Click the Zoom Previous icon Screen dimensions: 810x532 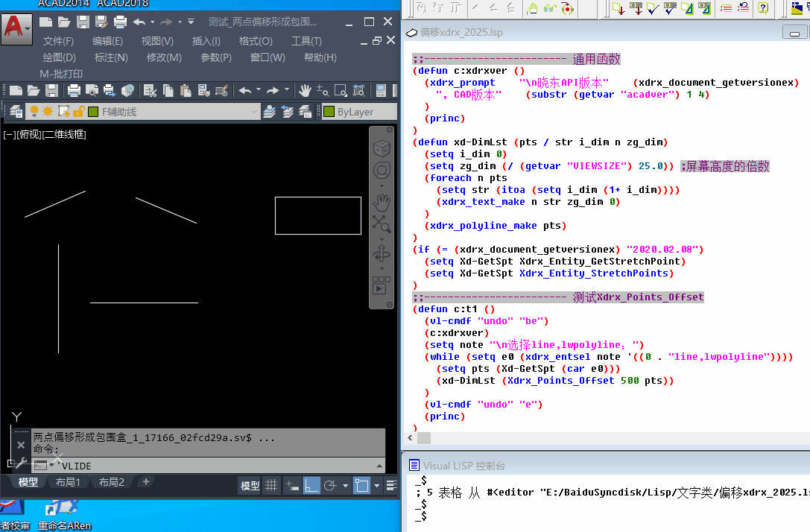(358, 91)
